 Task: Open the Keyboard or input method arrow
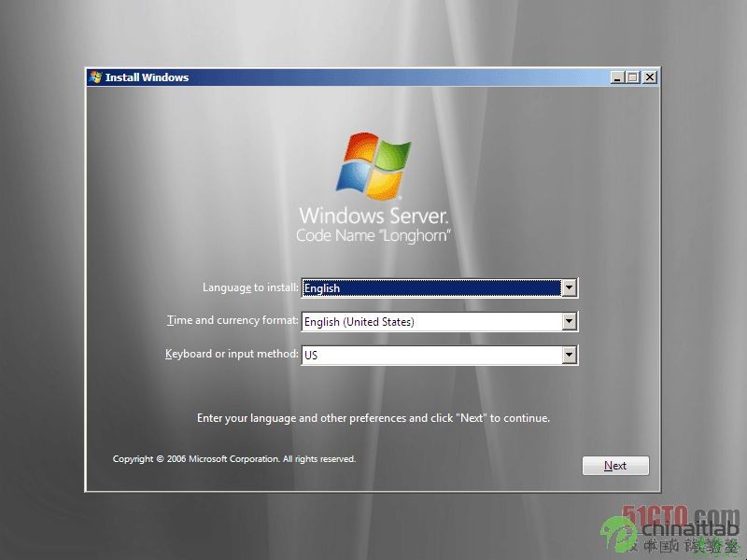pyautogui.click(x=569, y=355)
